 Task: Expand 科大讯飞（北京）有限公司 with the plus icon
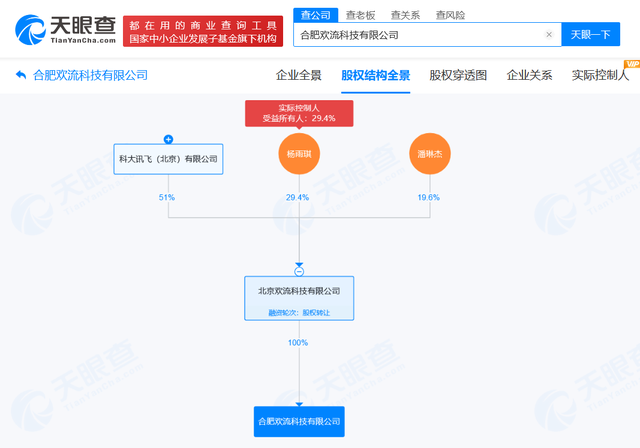pos(168,140)
